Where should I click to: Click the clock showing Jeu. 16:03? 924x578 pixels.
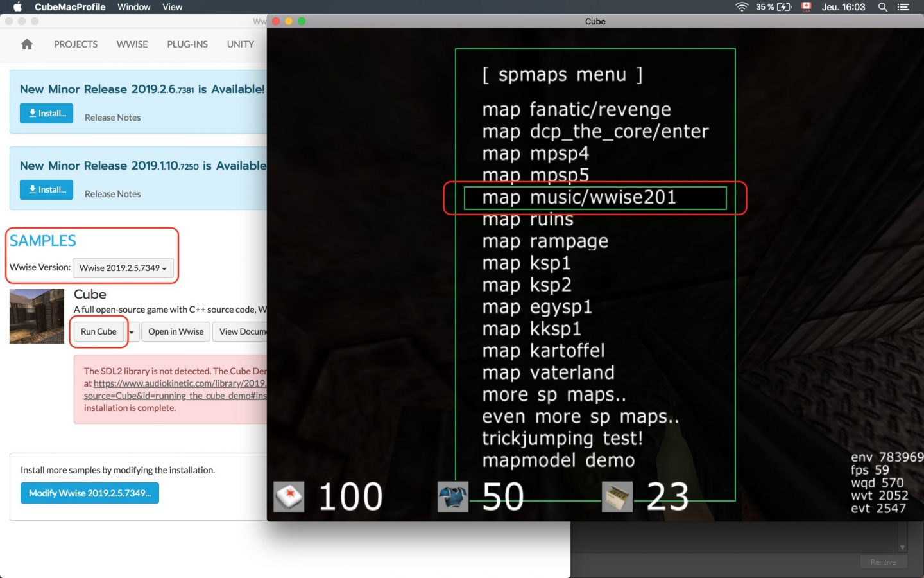[843, 7]
